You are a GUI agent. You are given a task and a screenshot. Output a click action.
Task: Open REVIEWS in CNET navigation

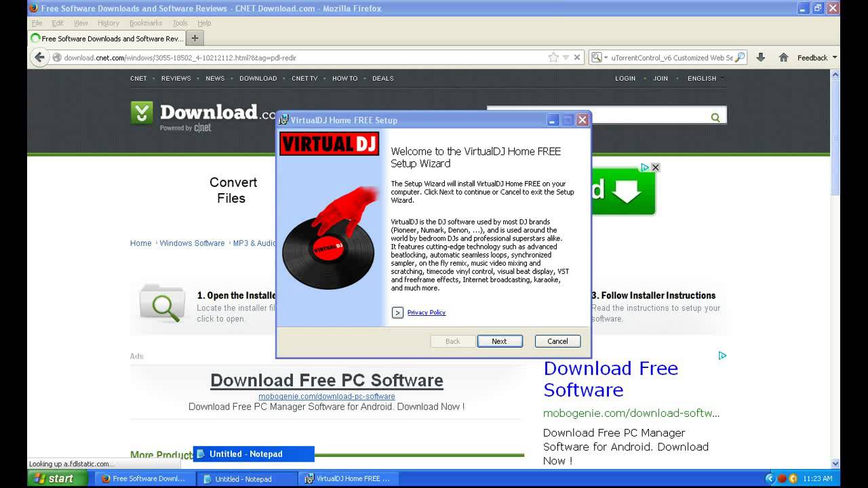click(x=176, y=79)
